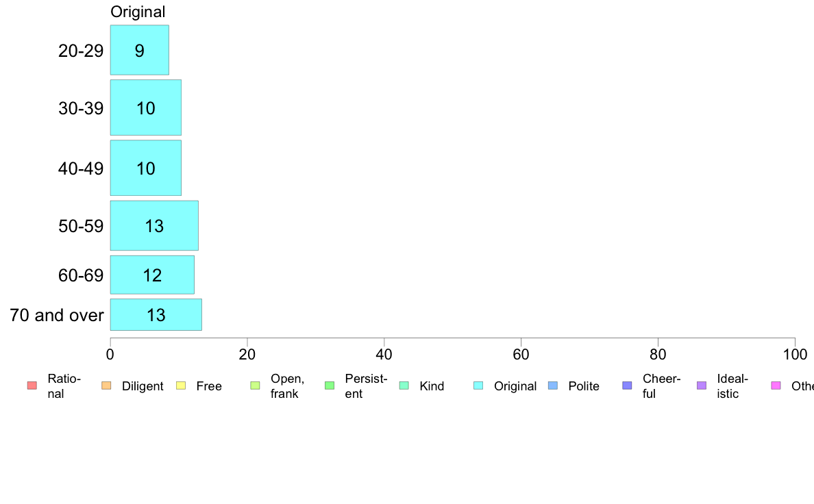
Task: Click the Kind legend swatch
Action: coord(404,386)
